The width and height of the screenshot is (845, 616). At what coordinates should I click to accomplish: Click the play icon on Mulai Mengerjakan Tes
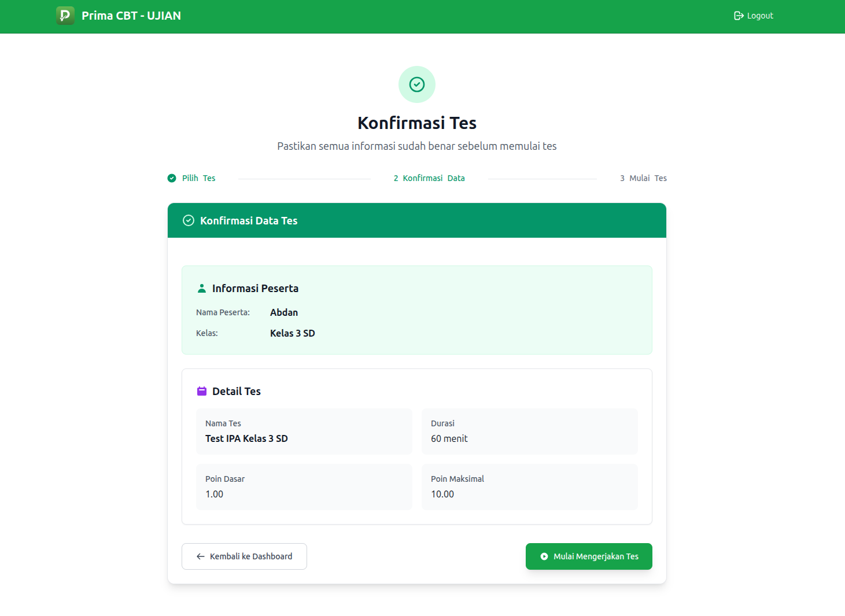[x=543, y=556]
